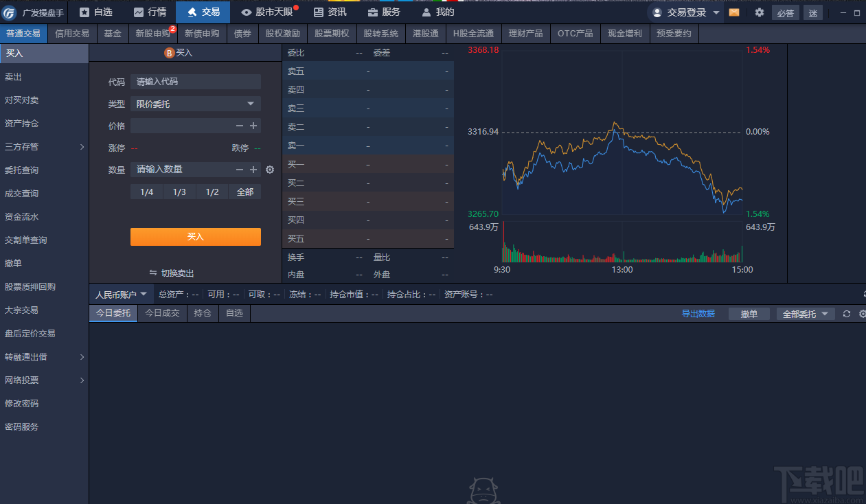Click the stock code input field
866x504 pixels.
coord(195,81)
